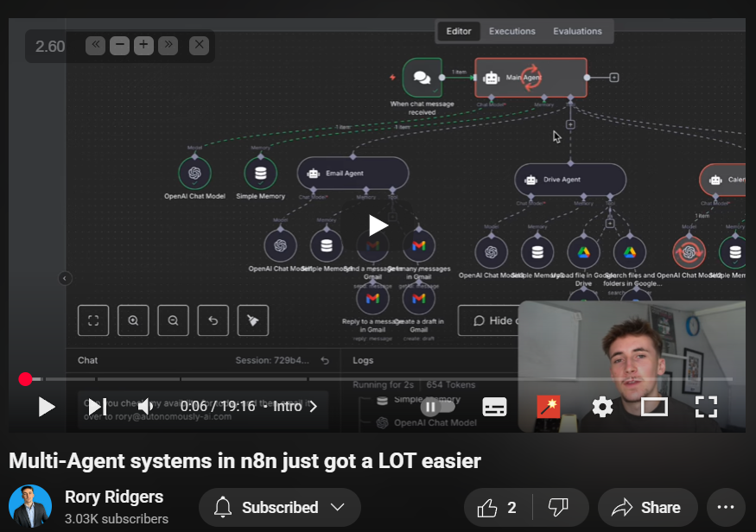Dislike the video
This screenshot has width=756, height=532.
(558, 508)
